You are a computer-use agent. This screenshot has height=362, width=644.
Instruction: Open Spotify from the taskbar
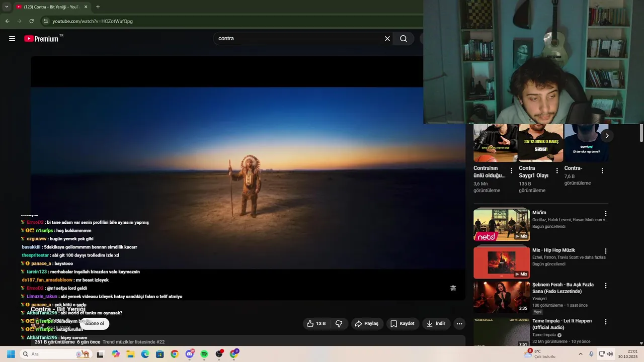[x=204, y=354]
